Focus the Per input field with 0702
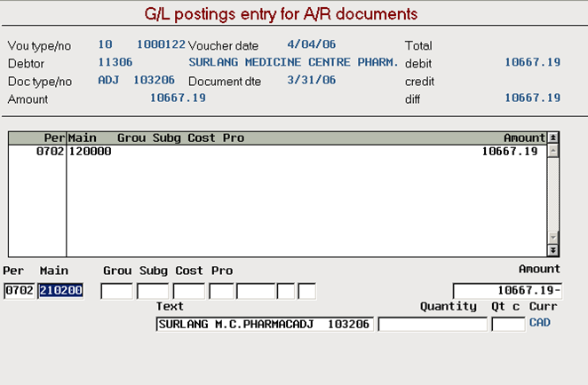This screenshot has width=588, height=385. [x=20, y=291]
